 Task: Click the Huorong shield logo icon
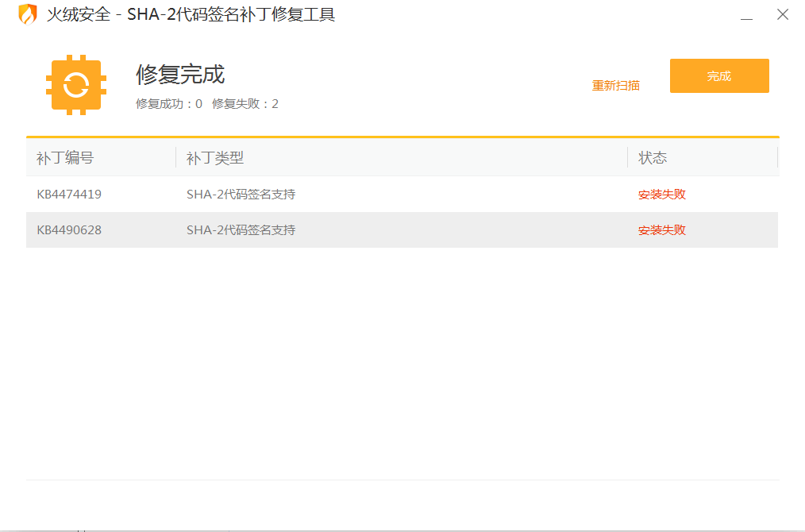pyautogui.click(x=28, y=13)
